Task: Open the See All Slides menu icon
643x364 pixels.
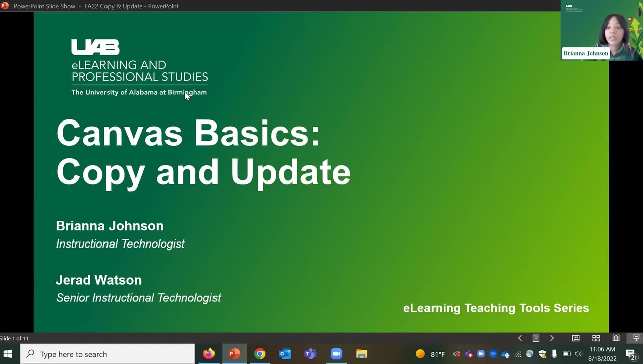Action: click(x=536, y=338)
